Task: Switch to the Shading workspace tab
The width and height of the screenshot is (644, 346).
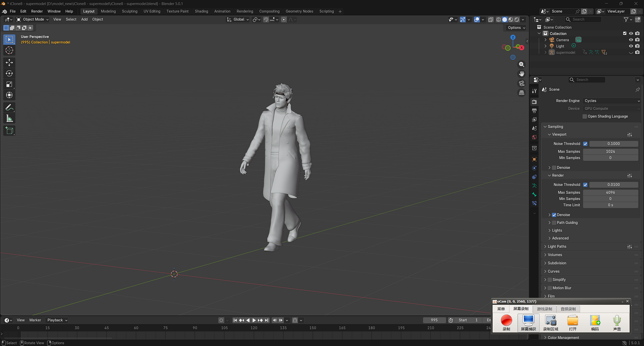Action: [201, 11]
